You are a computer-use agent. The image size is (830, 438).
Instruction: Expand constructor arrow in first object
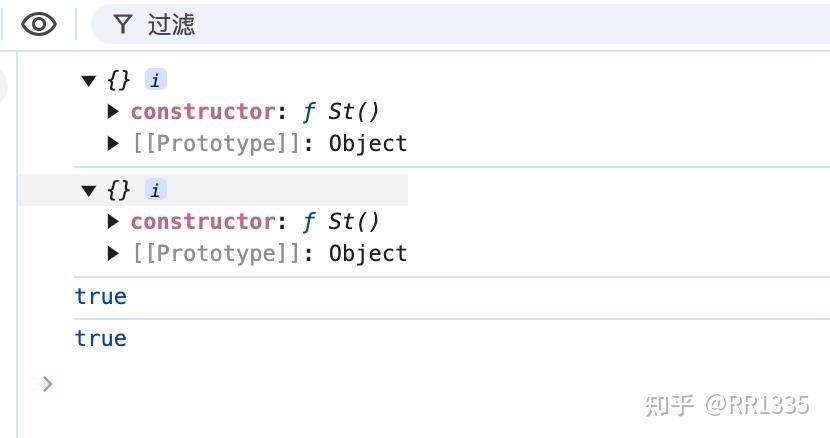pos(113,112)
